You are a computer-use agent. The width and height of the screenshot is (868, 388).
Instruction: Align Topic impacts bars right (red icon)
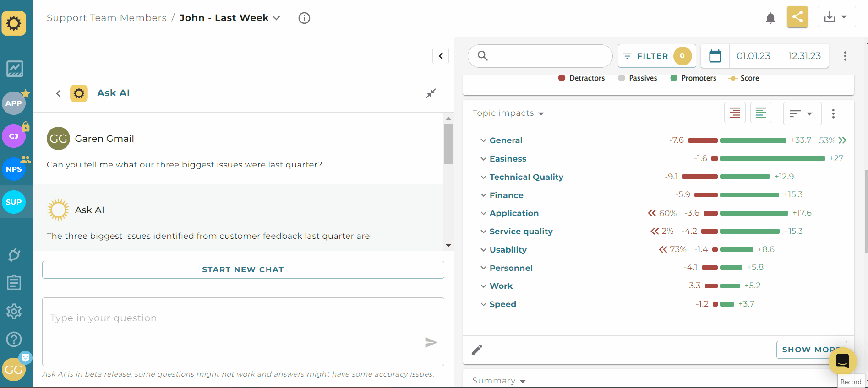tap(735, 113)
